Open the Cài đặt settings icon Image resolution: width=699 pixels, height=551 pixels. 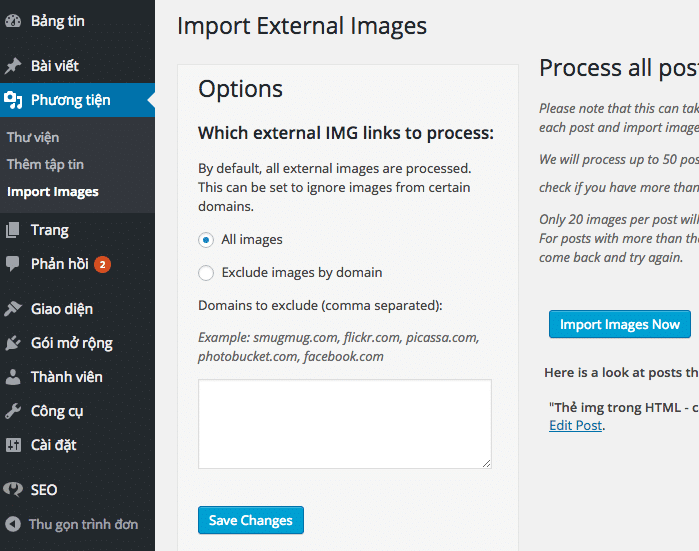[13, 445]
